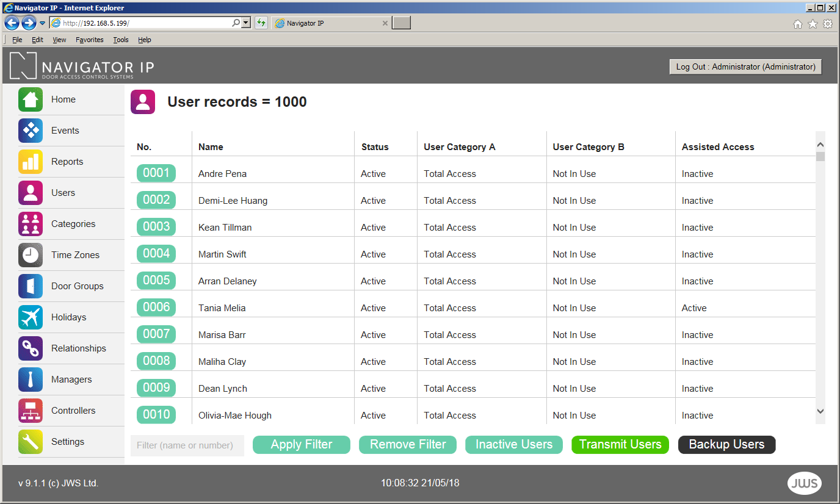Click the magenta Users icon beside the heading
840x504 pixels.
coord(143,102)
